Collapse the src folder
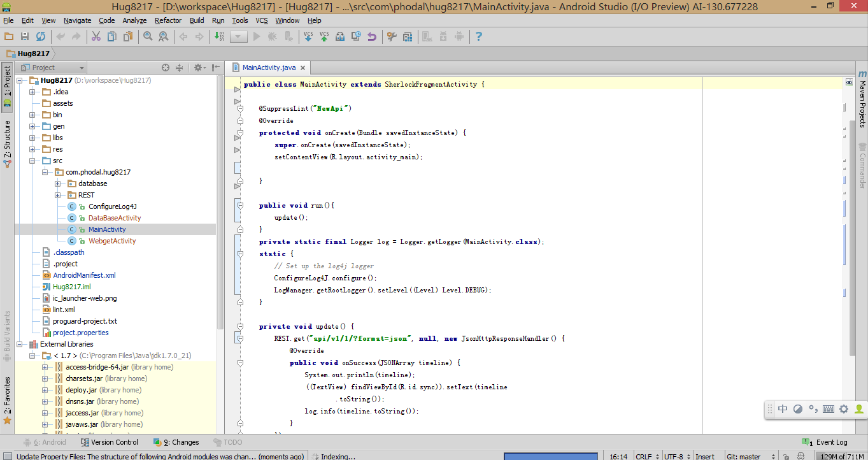 (32, 161)
